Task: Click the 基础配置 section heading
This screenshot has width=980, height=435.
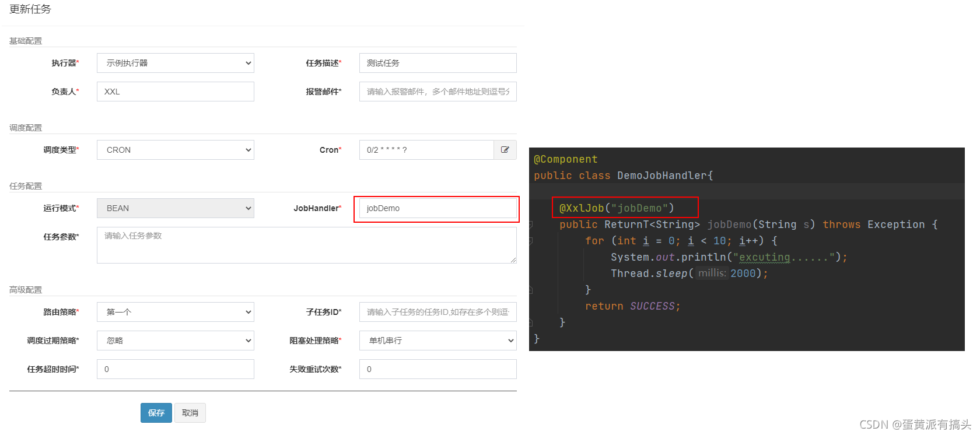Action: point(26,41)
